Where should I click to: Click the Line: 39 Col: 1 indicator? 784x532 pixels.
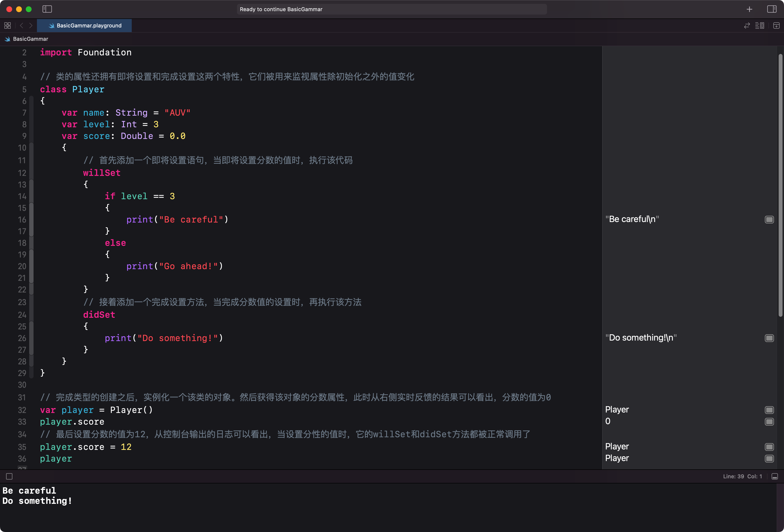[x=742, y=476]
